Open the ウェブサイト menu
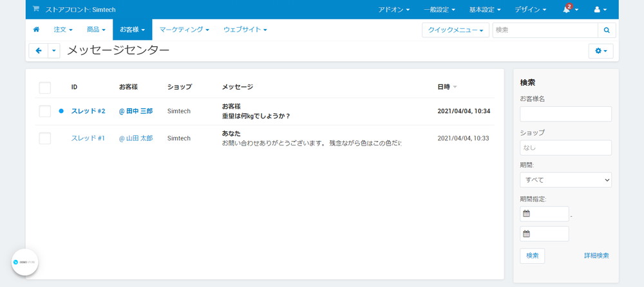Viewport: 644px width, 287px height. [x=245, y=30]
